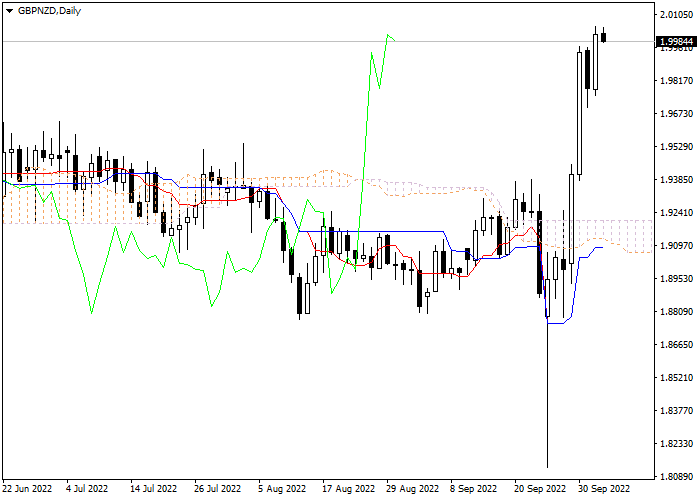
Task: Click the 8 Sep 2022 date label
Action: (x=473, y=488)
